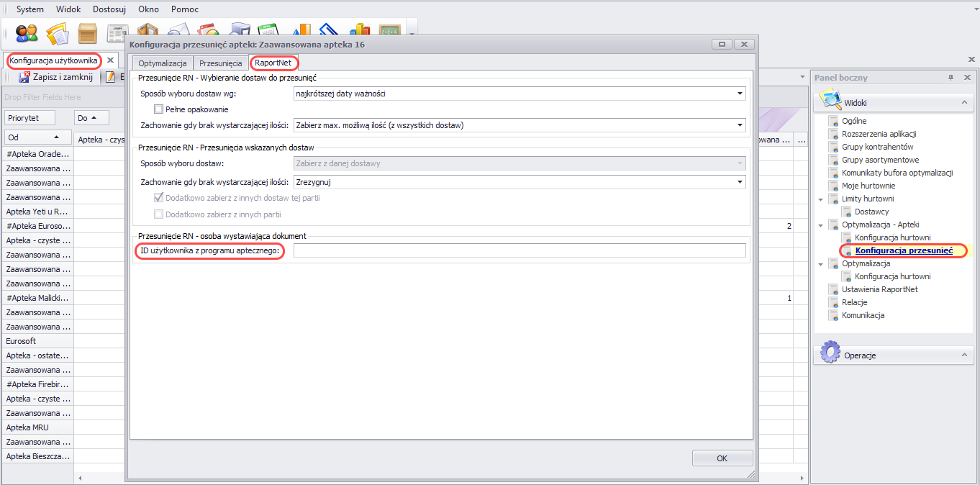
Task: Click the ID użytkownika input field
Action: point(519,250)
